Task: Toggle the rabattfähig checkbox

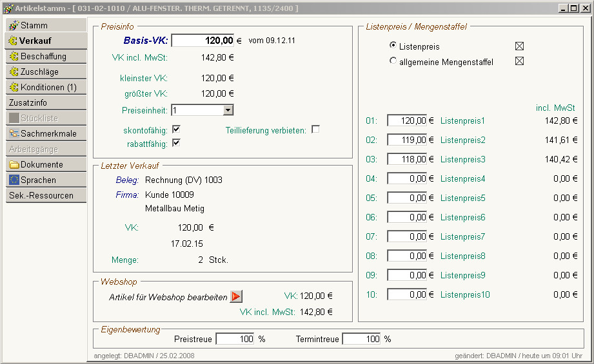Action: coord(176,143)
